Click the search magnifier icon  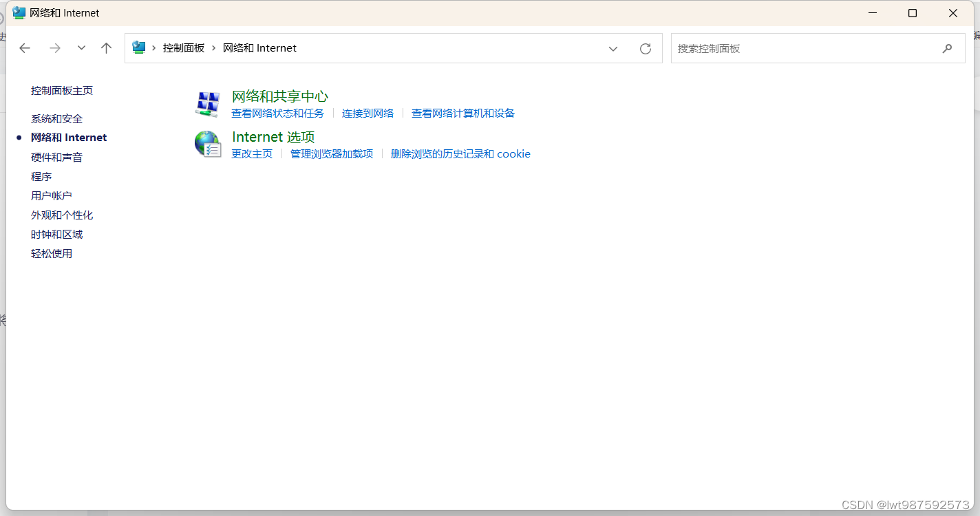tap(948, 49)
